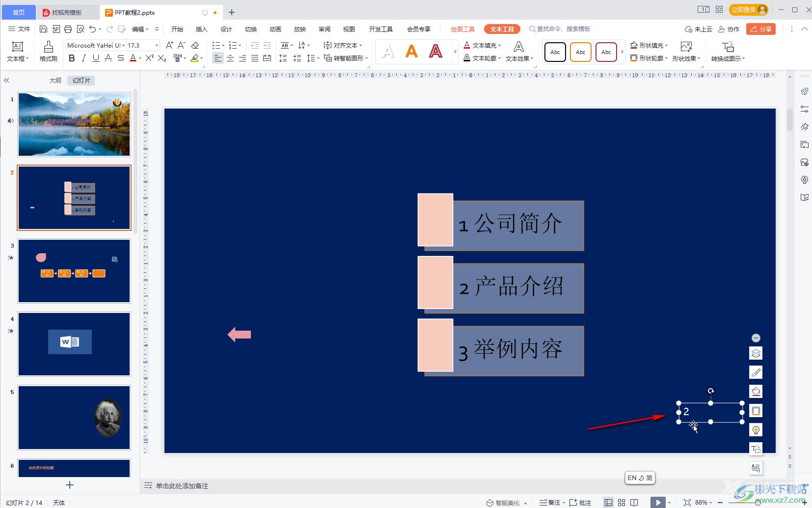This screenshot has height=508, width=812.
Task: Expand 文本轮廓 text outline dropdown
Action: (x=500, y=58)
